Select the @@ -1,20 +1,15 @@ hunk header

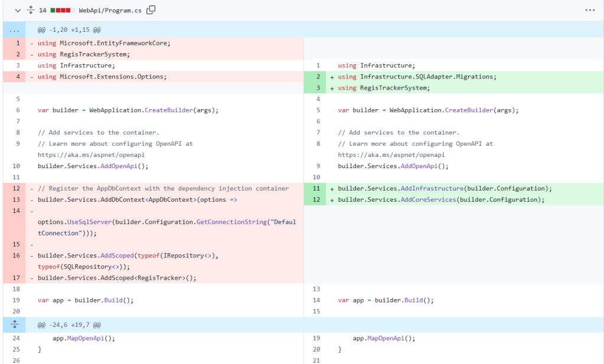click(x=69, y=30)
